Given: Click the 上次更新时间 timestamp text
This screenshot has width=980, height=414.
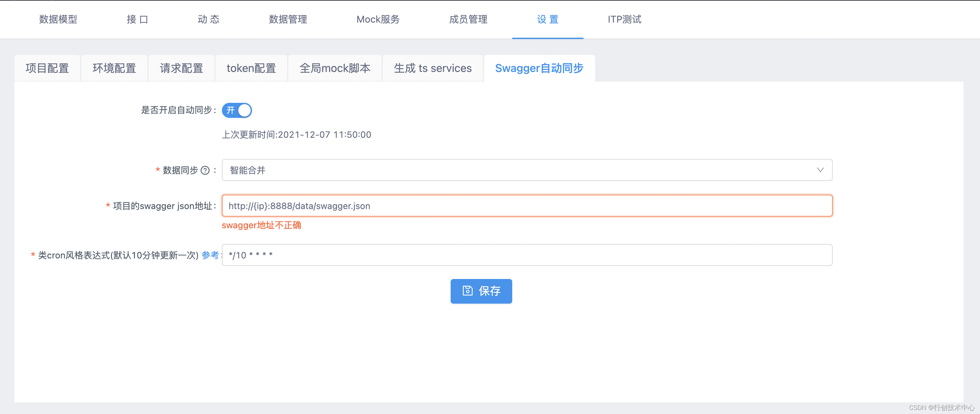Looking at the screenshot, I should (x=296, y=135).
